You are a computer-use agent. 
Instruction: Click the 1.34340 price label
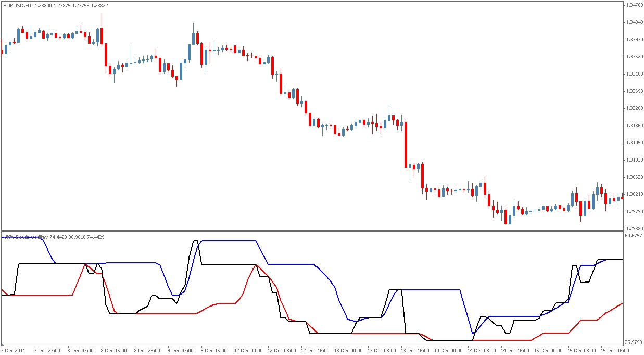(x=635, y=22)
